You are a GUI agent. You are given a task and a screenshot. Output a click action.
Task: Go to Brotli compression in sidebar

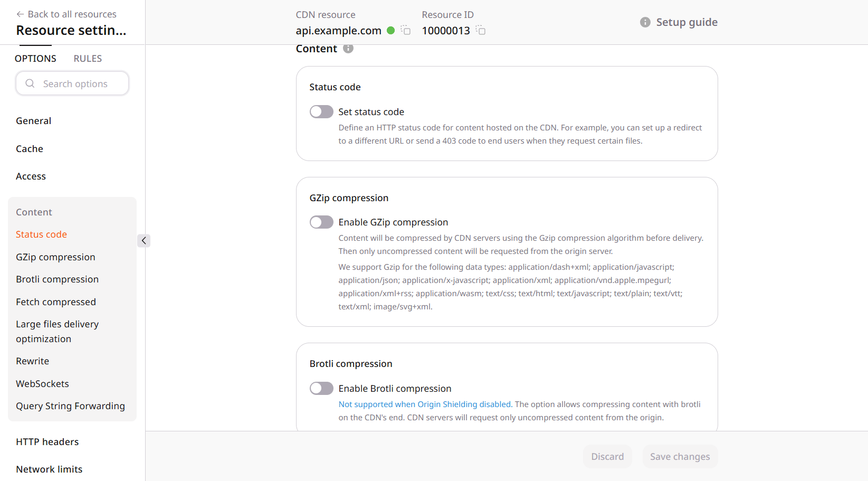click(57, 279)
